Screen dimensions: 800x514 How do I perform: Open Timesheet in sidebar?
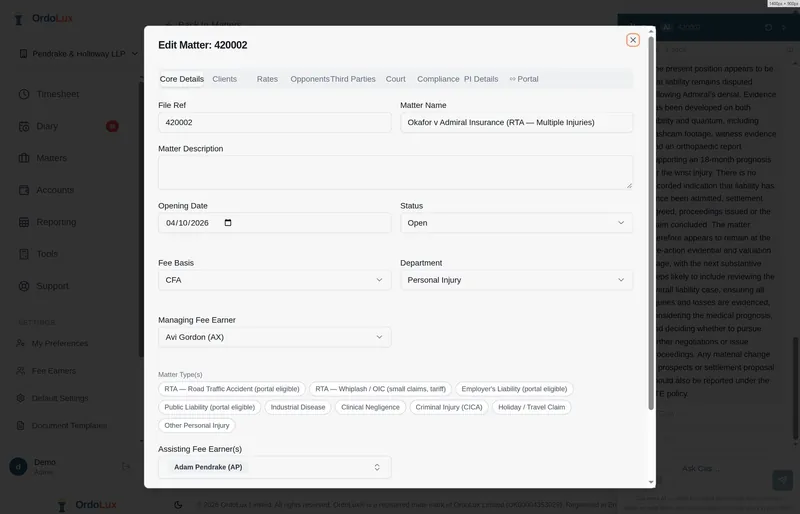pos(58,94)
